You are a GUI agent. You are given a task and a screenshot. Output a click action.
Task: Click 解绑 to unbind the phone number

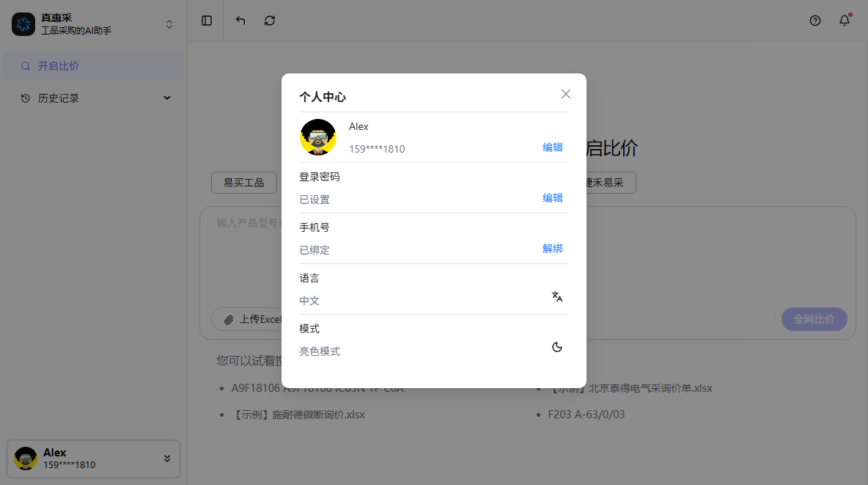[552, 249]
